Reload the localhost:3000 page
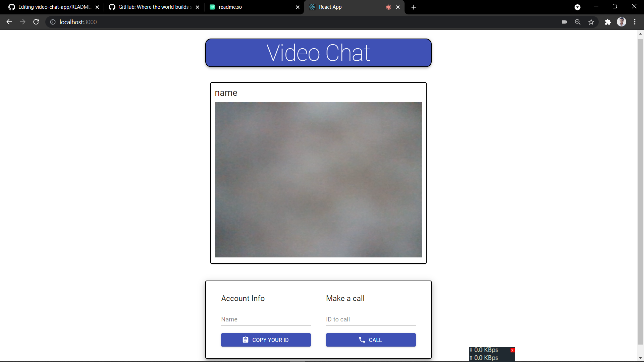The image size is (644, 362). (36, 22)
